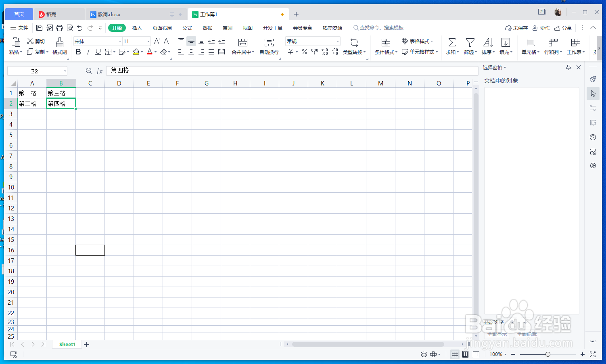Click the fill color yellow swatch

(136, 52)
